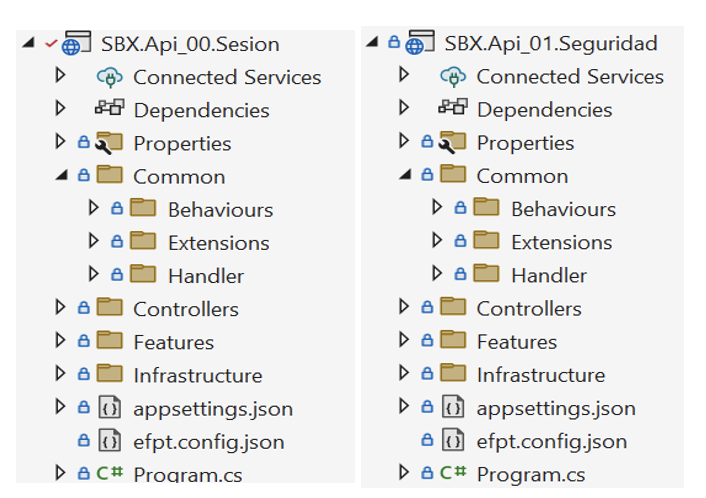
Task: Click Extensions folder icon in SBX.Api_01.Seguridad
Action: [486, 240]
